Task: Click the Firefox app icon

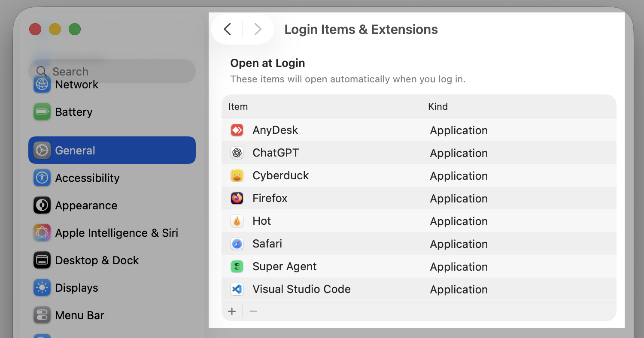Action: (x=237, y=198)
